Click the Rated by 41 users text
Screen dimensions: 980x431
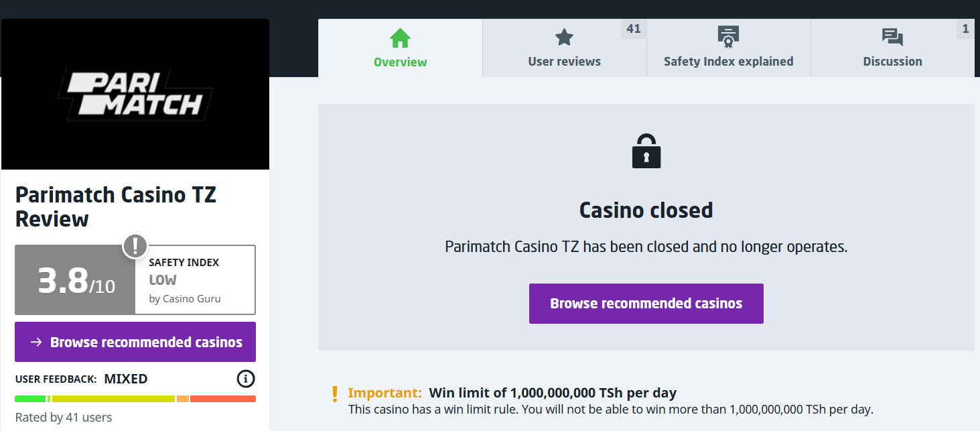click(x=64, y=418)
